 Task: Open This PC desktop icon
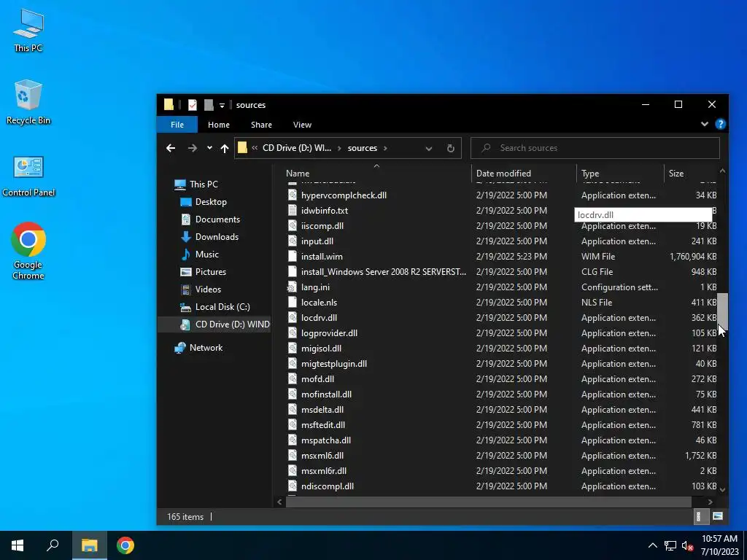tap(28, 31)
